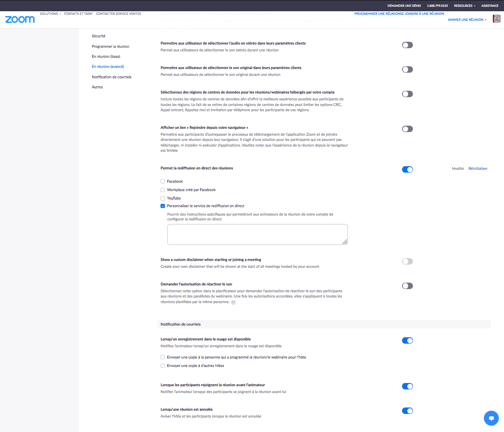
Task: Open the chat help bubble
Action: [x=491, y=418]
